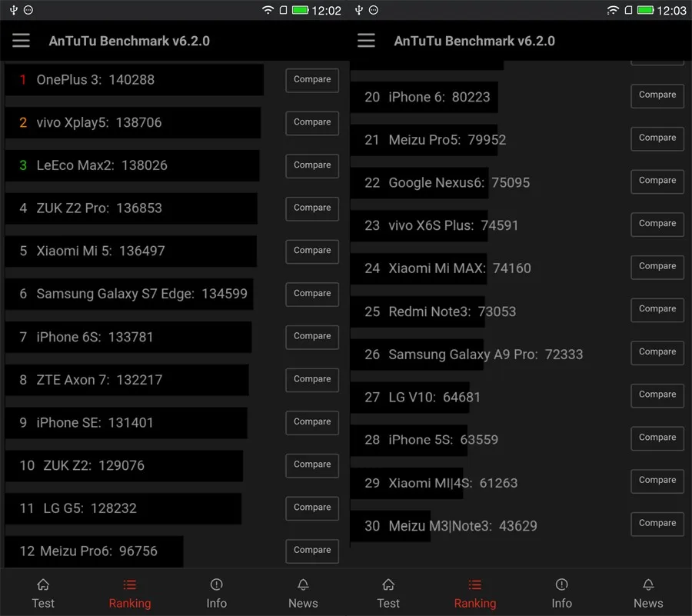692x616 pixels.
Task: Open hamburger menu in left screen
Action: coord(21,41)
